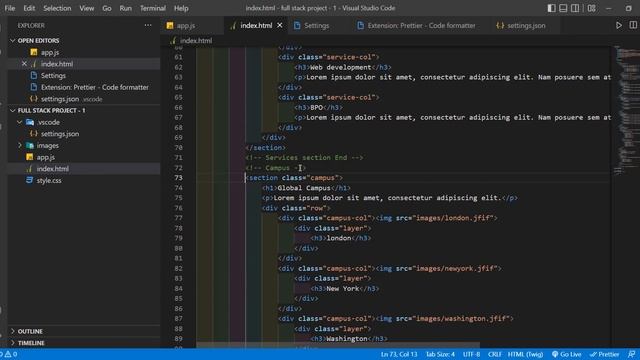
Task: Open the View menu
Action: (x=87, y=8)
